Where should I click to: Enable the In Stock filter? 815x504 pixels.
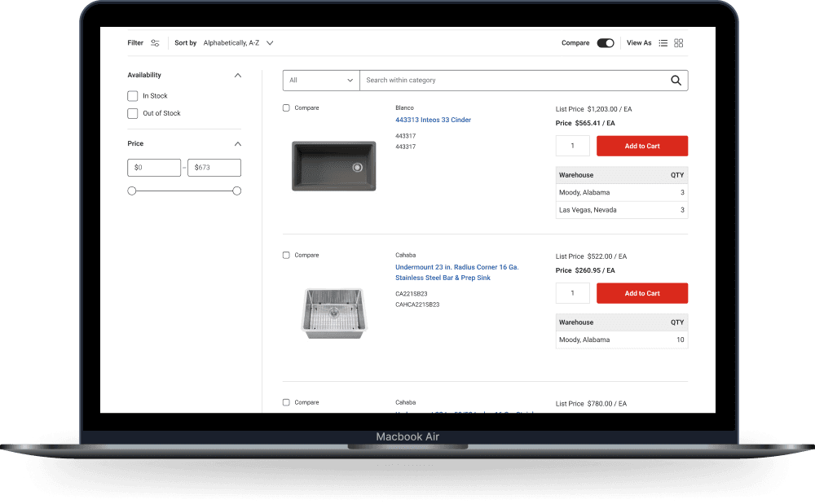pyautogui.click(x=132, y=95)
